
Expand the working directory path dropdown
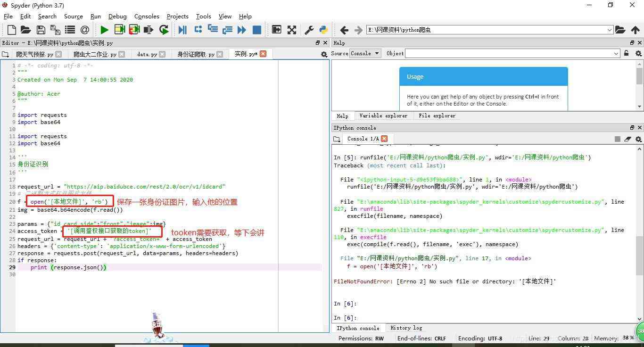pos(610,30)
